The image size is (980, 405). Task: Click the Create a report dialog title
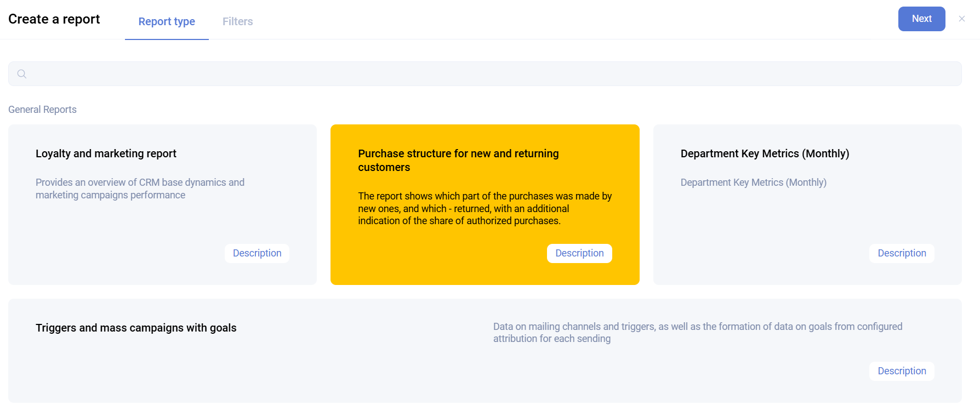[54, 19]
